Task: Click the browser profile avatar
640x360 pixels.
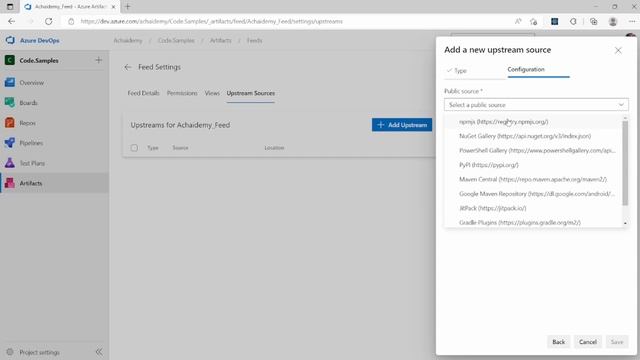Action: point(613,21)
